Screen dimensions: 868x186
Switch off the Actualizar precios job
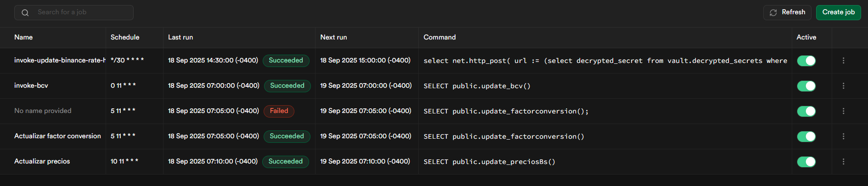(806, 162)
